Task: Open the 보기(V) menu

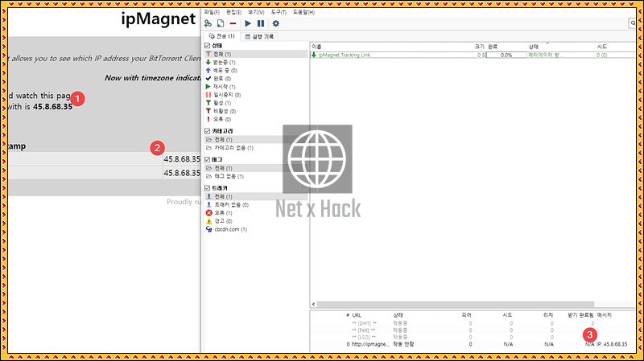Action: point(256,12)
